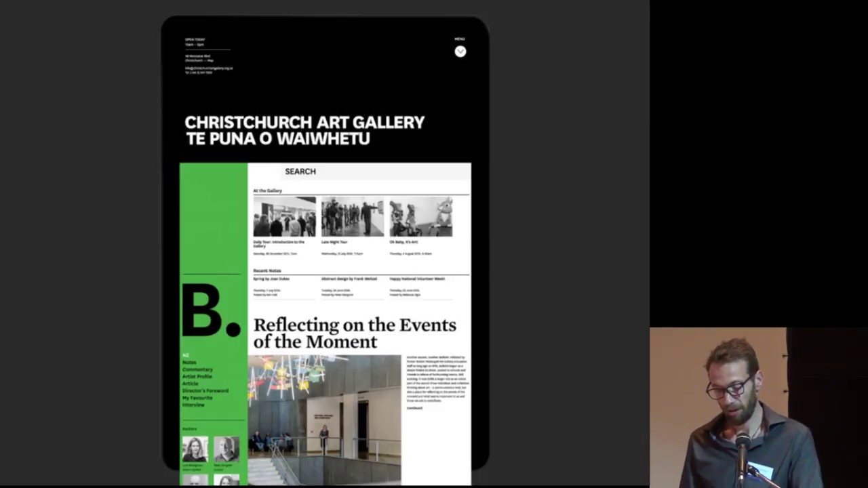
Task: Click the large B. bulletin logo
Action: 211,310
